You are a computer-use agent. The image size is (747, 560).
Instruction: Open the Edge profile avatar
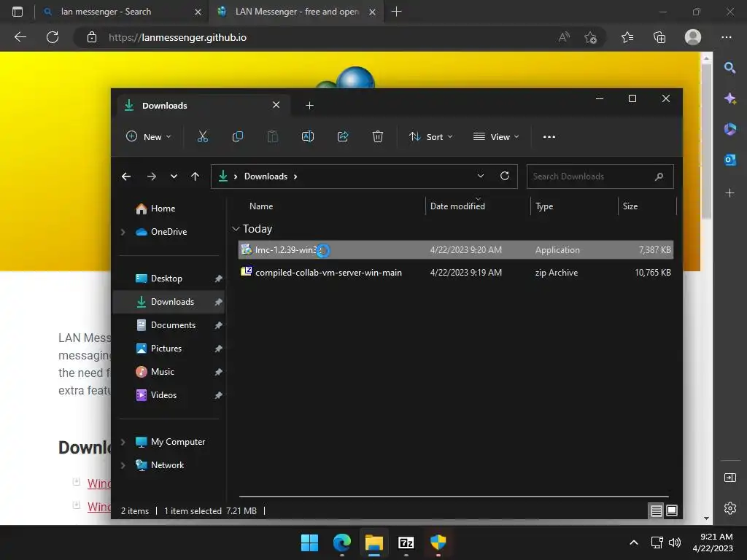click(693, 37)
